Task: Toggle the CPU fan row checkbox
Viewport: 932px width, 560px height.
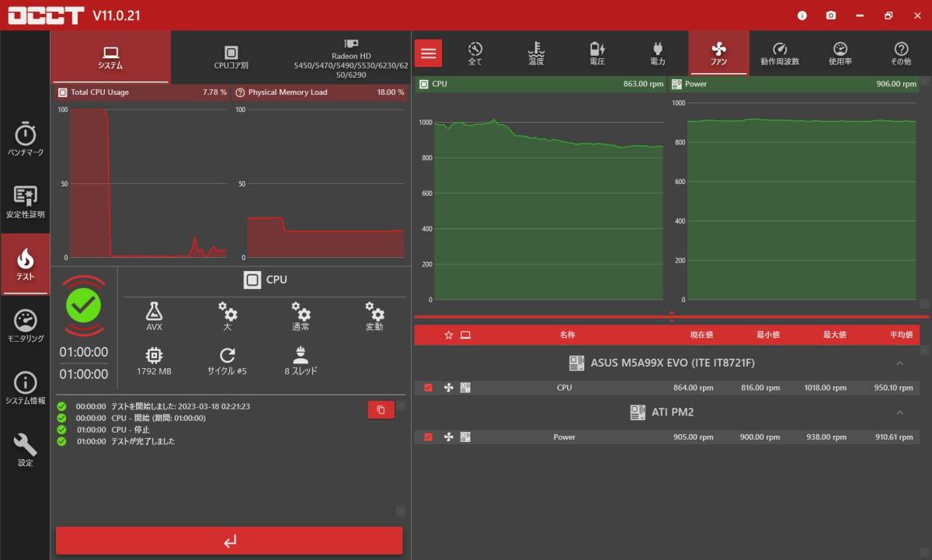Action: (x=428, y=388)
